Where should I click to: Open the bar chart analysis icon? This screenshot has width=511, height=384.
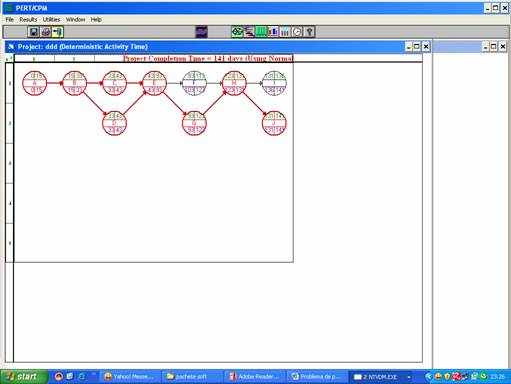tap(273, 32)
